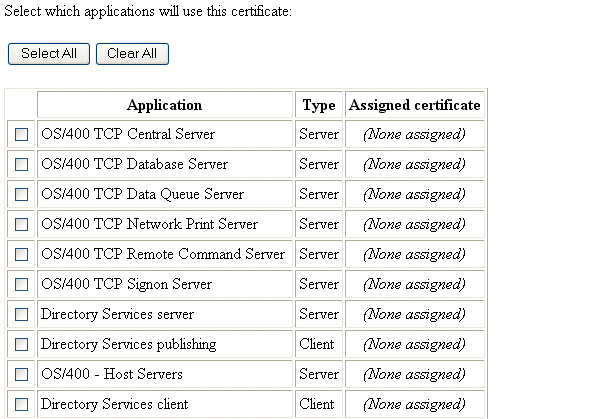
Task: Check the OS/400 TCP Central Server checkbox
Action: click(x=21, y=134)
